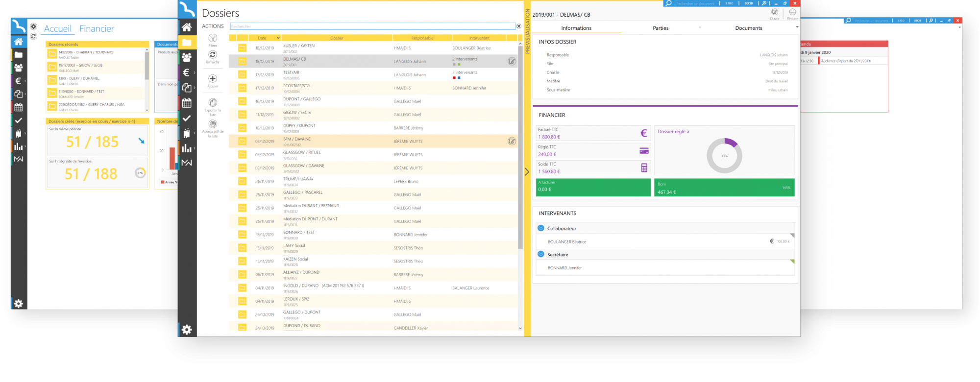
Task: Add a new dossier with Ajouter
Action: tap(213, 78)
